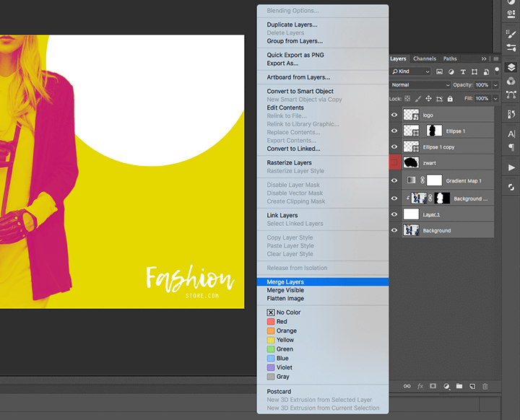Select the Ellipse 1 copy layer thumbnail
This screenshot has height=420, width=520.
(x=411, y=147)
